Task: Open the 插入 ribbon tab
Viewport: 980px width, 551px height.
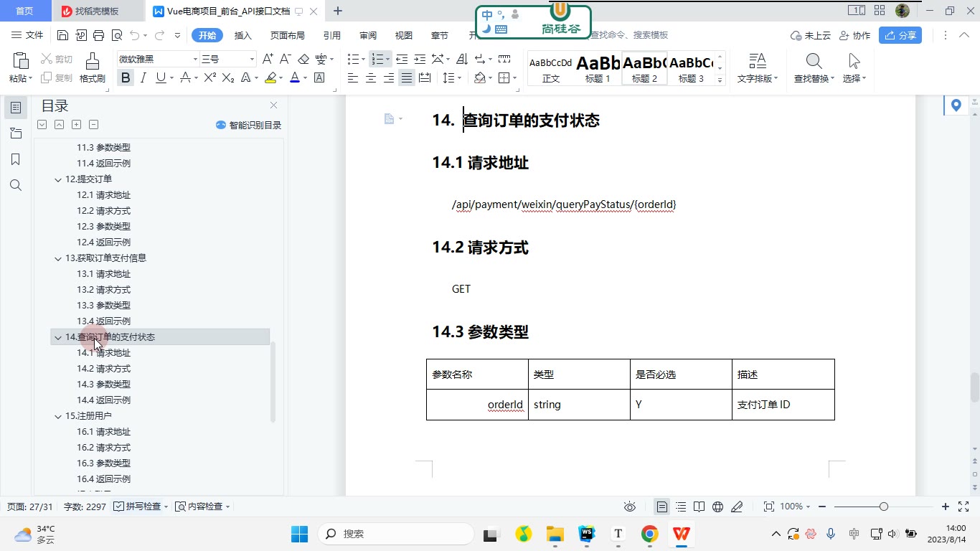Action: (x=243, y=35)
